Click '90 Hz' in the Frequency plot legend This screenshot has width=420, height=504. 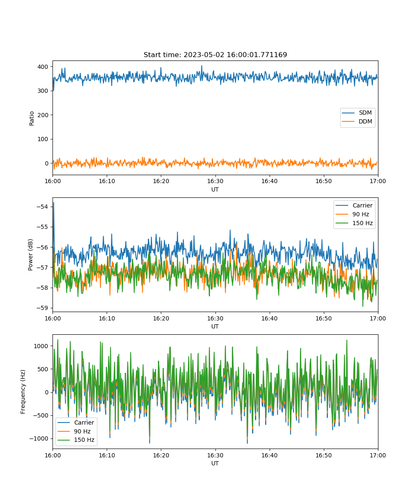tap(82, 431)
